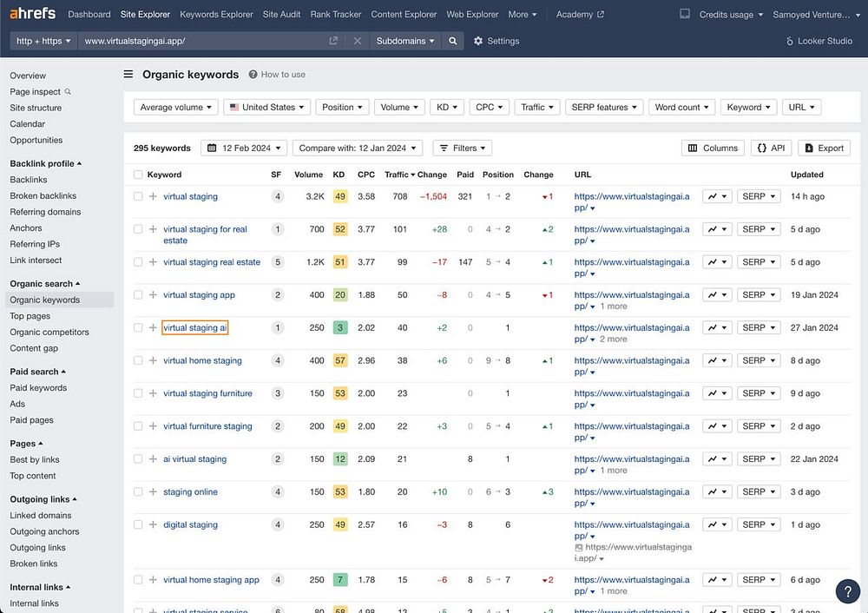Clear the URL with the X icon
868x613 pixels.
[x=358, y=41]
